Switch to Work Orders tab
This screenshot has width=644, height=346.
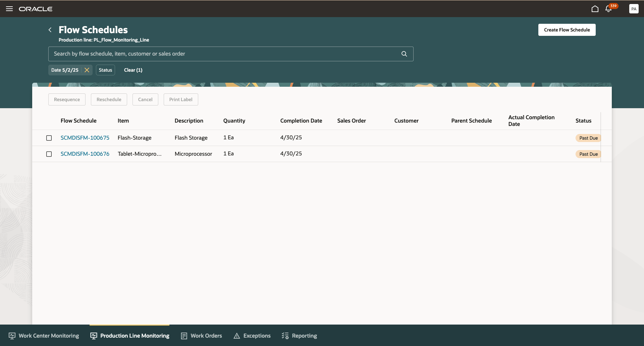point(201,336)
